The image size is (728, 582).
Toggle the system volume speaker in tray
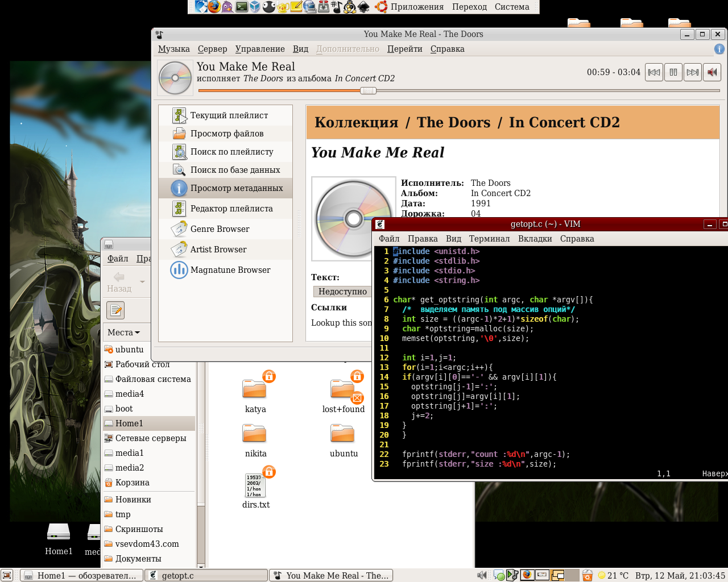point(482,575)
